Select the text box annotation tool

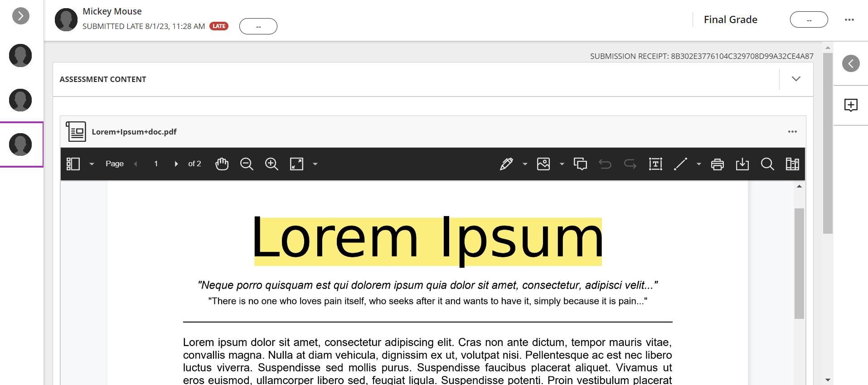point(655,164)
